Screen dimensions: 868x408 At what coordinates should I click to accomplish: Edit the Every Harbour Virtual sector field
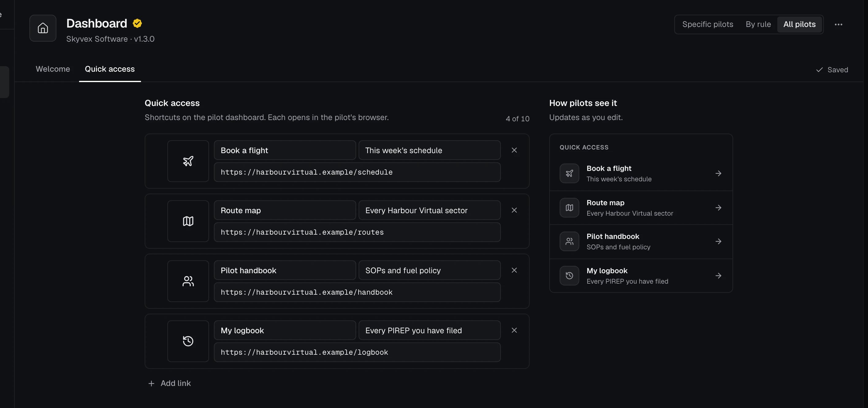point(429,210)
